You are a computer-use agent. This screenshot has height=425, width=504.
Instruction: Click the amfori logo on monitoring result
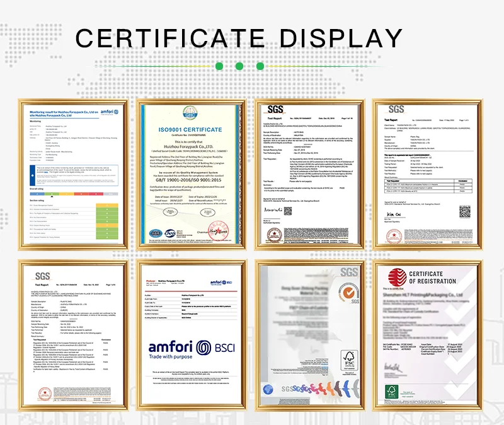click(110, 112)
